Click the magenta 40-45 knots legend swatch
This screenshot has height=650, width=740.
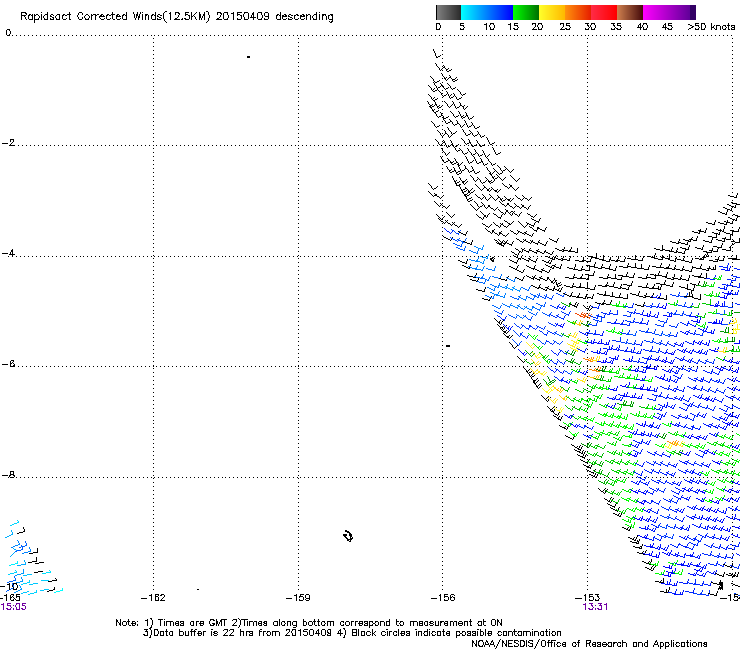tap(656, 12)
